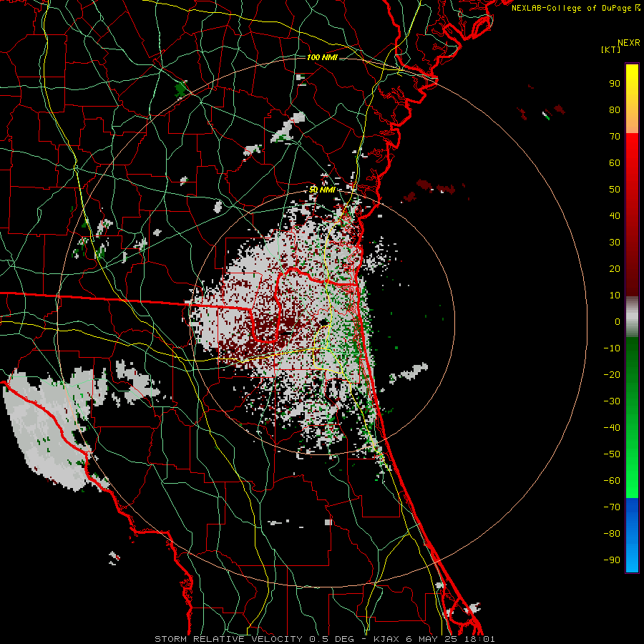Click the 100 NMI range ring label
Screen dimensions: 644x644
tap(322, 57)
